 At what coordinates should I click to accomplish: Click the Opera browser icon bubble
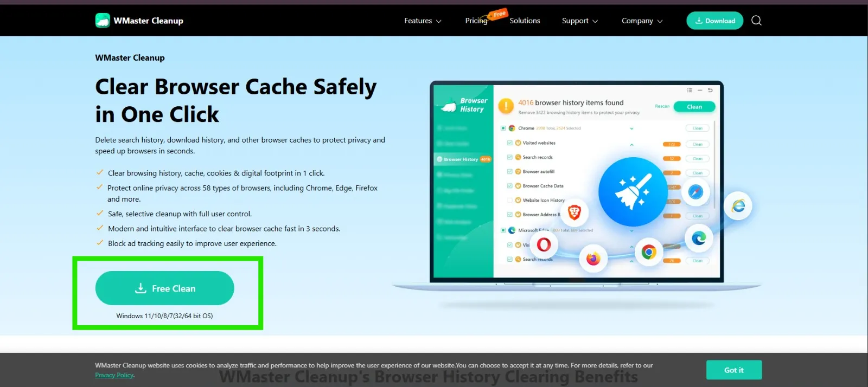544,245
